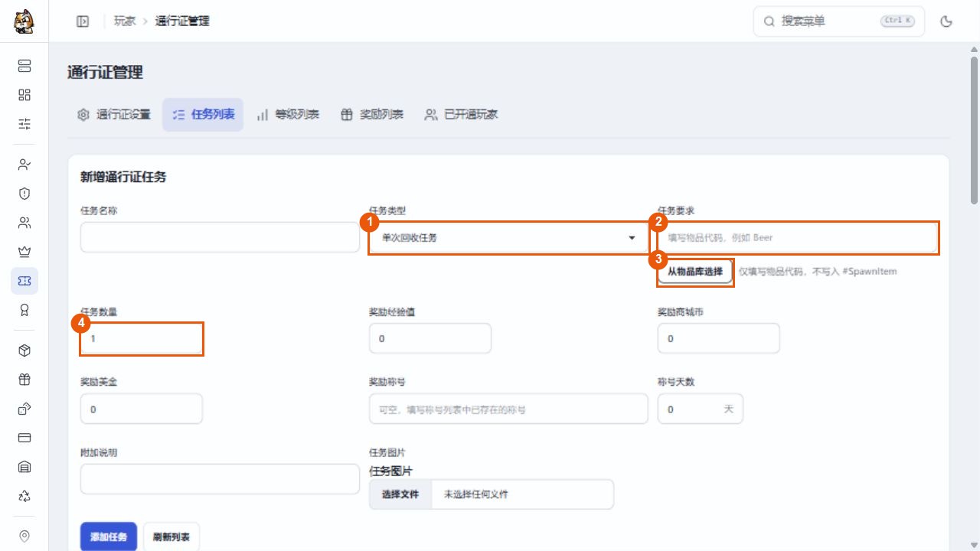Image resolution: width=980 pixels, height=551 pixels.
Task: Click 玩家 breadcrumb link
Action: click(x=125, y=21)
